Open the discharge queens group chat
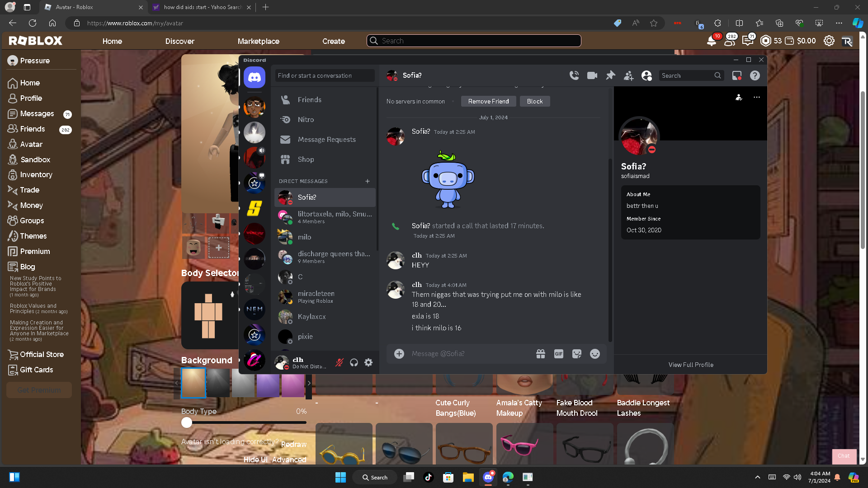Image resolution: width=868 pixels, height=488 pixels. click(x=325, y=257)
